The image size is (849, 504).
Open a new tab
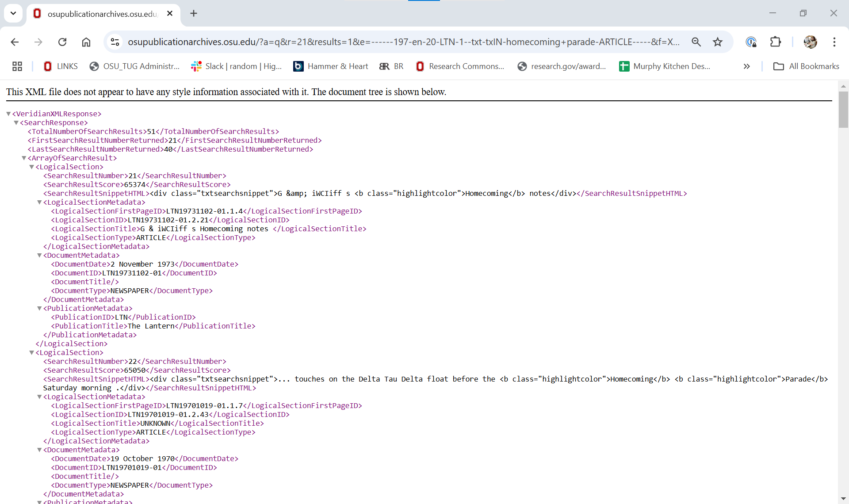pos(193,13)
